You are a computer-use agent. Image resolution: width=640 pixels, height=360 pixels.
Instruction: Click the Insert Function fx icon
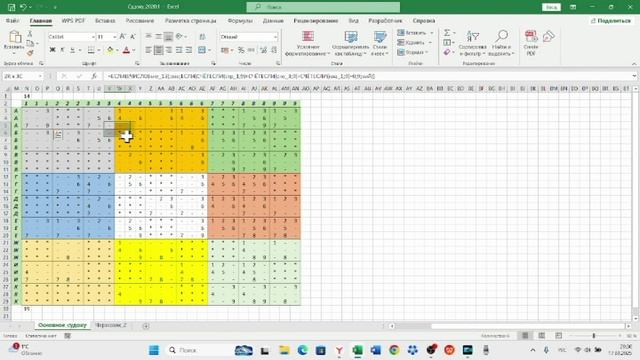point(94,76)
